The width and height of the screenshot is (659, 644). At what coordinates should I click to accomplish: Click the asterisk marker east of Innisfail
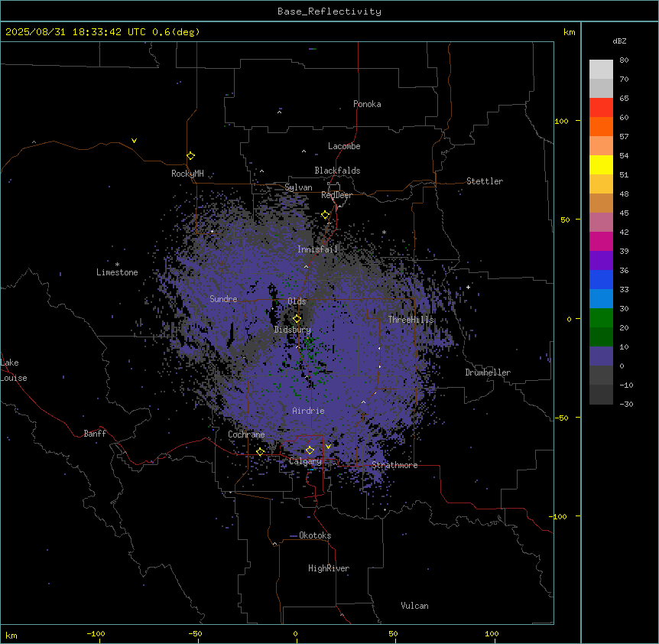(x=384, y=232)
